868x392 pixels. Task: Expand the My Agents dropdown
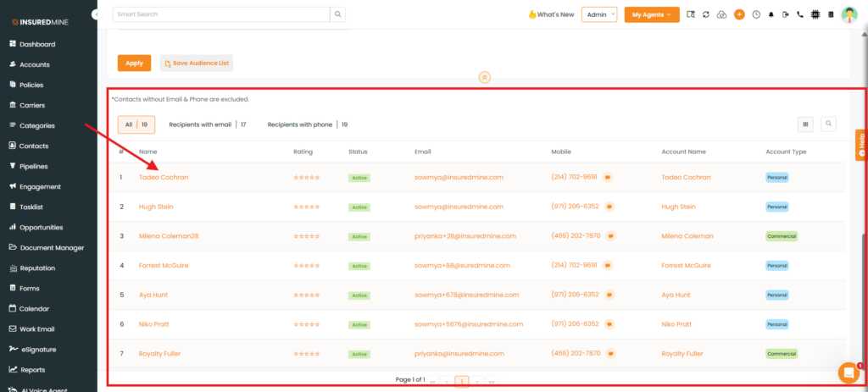[651, 14]
